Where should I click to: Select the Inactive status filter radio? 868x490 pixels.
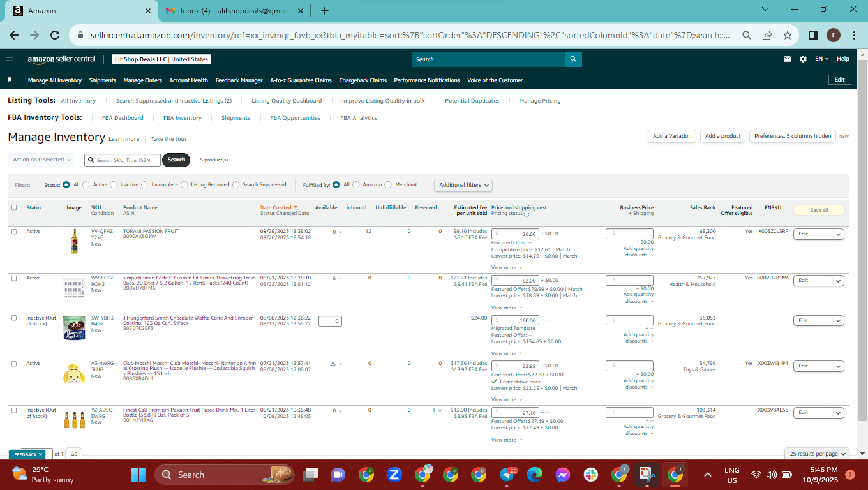click(114, 185)
